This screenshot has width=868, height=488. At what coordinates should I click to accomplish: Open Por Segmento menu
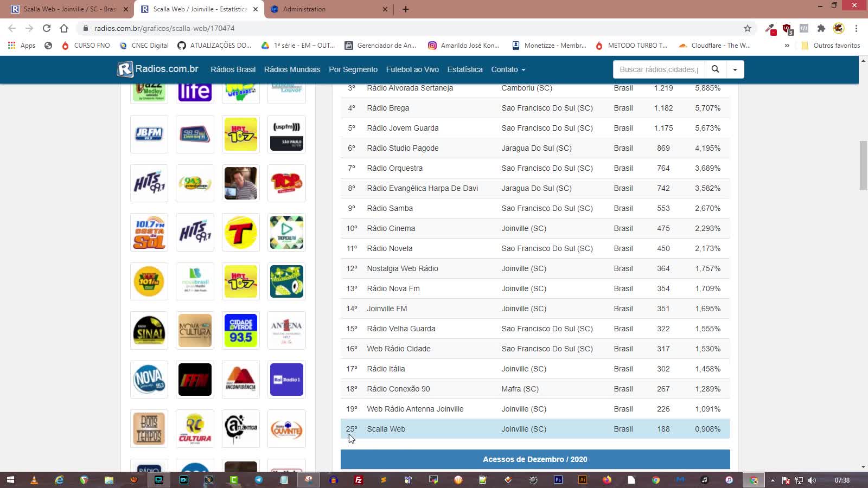(353, 69)
